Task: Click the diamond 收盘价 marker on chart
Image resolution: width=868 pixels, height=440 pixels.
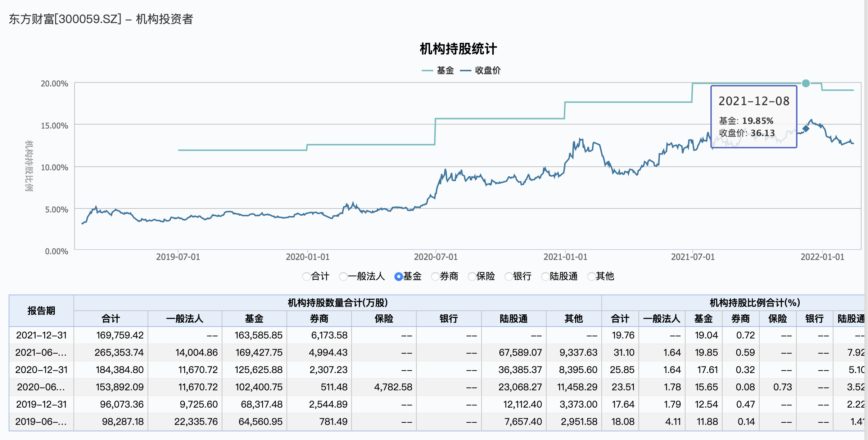Action: tap(806, 129)
